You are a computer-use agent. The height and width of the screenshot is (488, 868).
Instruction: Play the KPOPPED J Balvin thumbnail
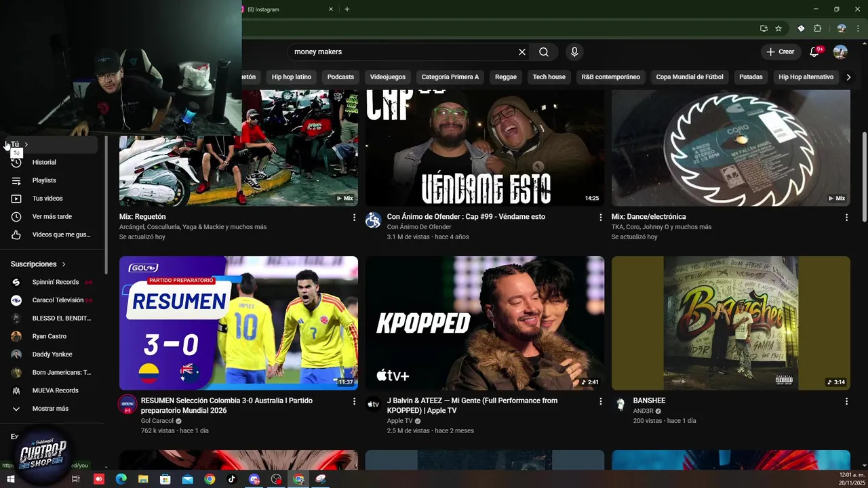[485, 323]
